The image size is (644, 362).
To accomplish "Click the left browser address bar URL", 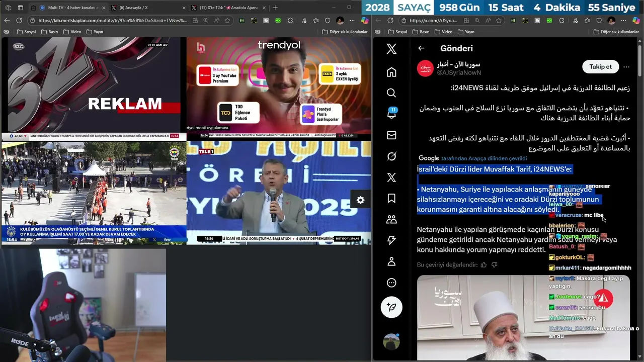I will (112, 21).
